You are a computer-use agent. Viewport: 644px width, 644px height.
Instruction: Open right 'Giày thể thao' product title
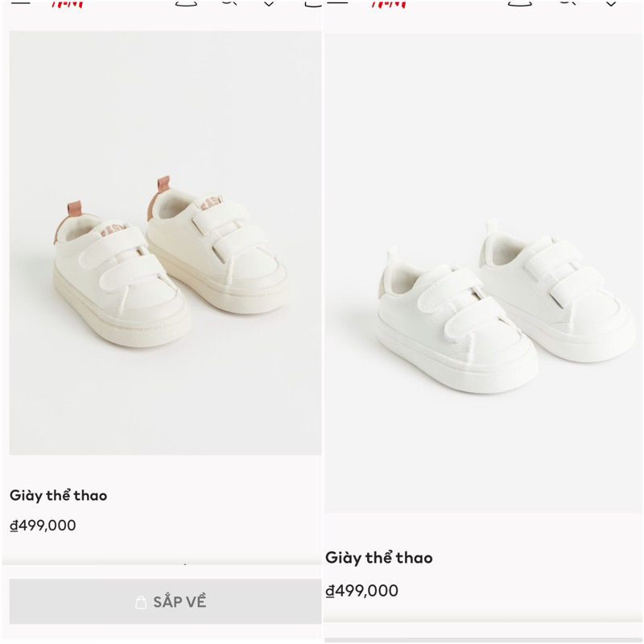click(x=378, y=558)
